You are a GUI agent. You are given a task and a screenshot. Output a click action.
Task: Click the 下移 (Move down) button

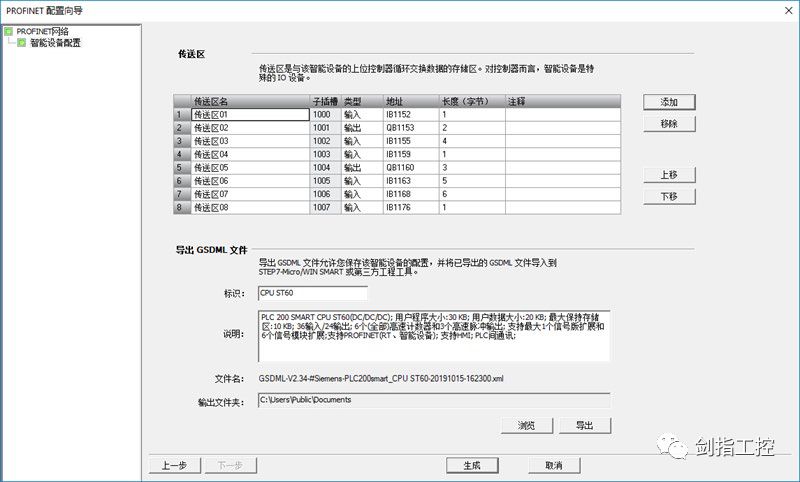[669, 196]
